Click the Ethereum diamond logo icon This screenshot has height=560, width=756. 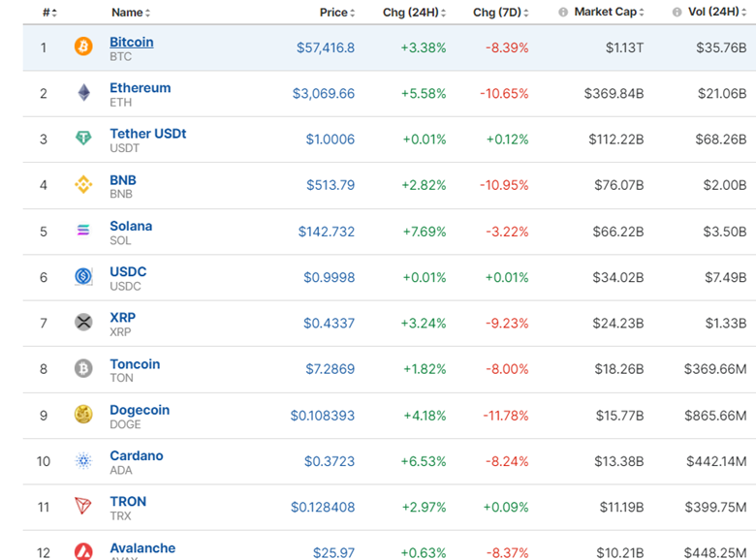[x=83, y=93]
